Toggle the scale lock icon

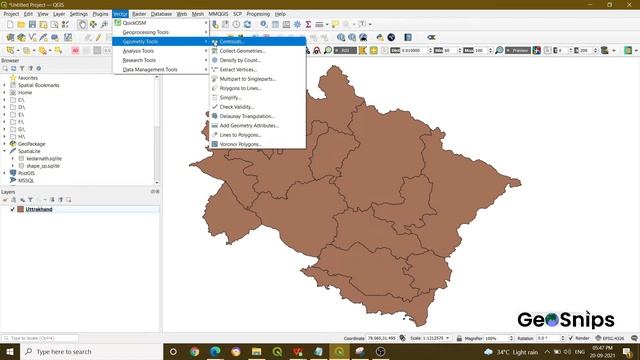(459, 338)
